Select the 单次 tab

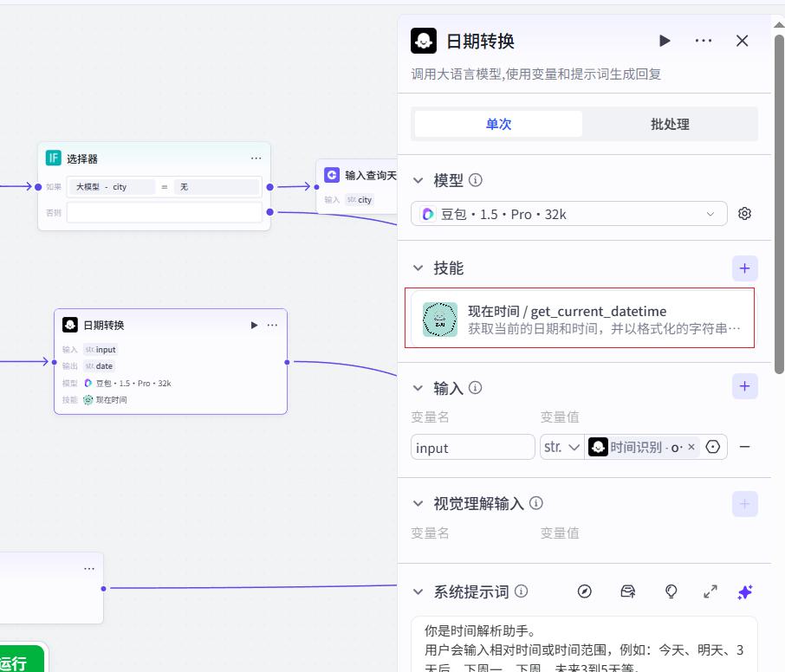(498, 124)
